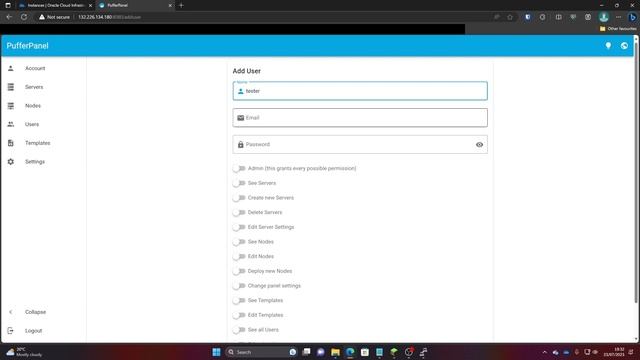Click the Logout door icon
The width and height of the screenshot is (640, 360).
11,331
